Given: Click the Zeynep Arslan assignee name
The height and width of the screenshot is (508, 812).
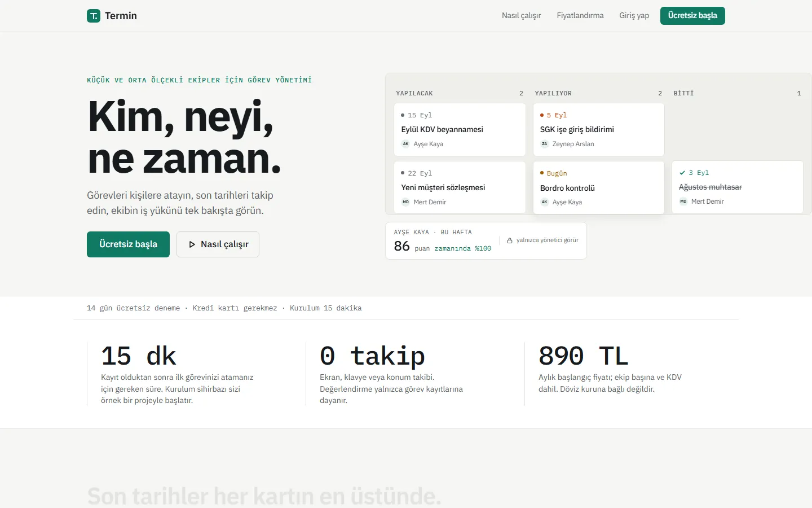Looking at the screenshot, I should [x=573, y=144].
